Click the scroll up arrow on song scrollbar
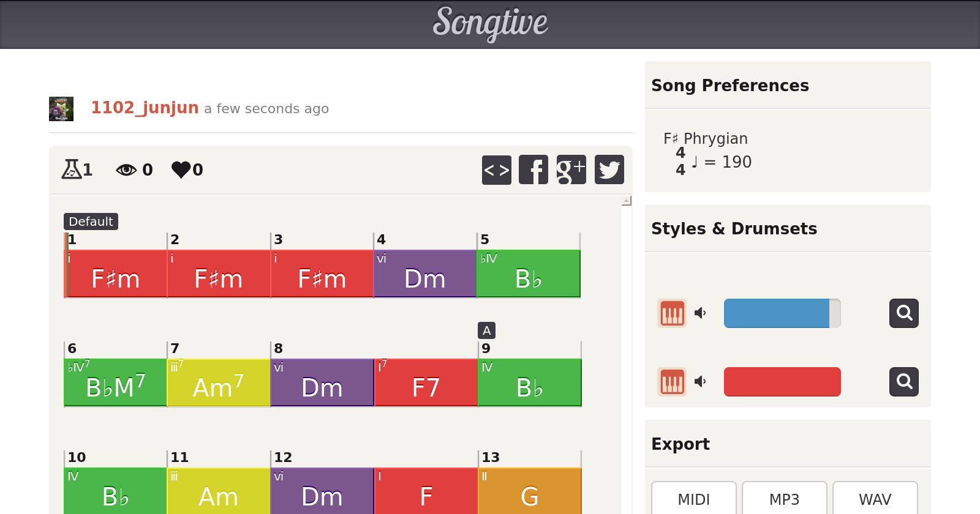980x514 pixels. [627, 201]
